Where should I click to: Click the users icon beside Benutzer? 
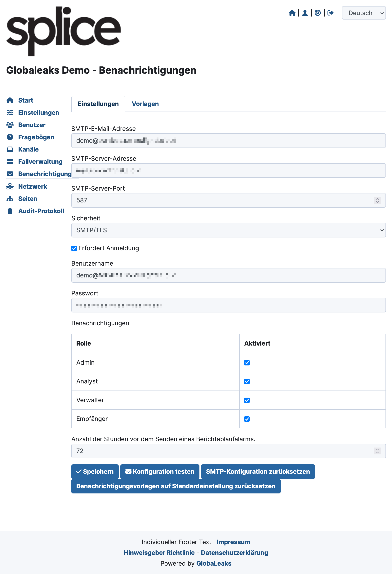coord(10,125)
